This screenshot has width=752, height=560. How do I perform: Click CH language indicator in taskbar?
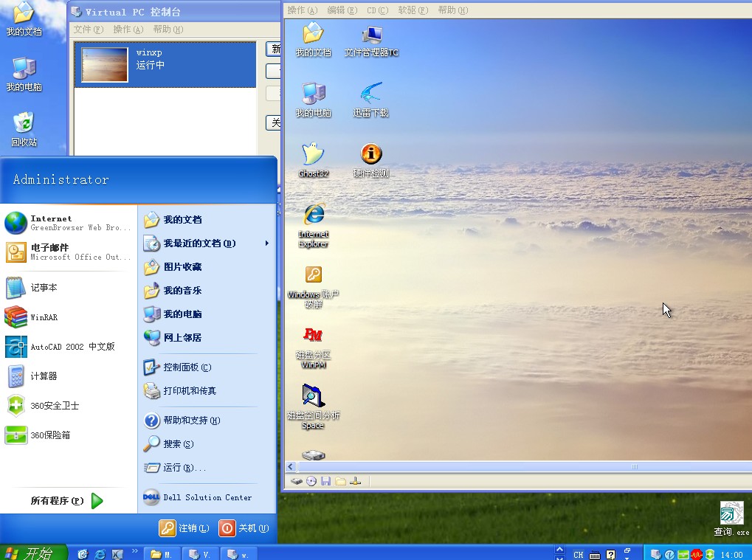579,555
